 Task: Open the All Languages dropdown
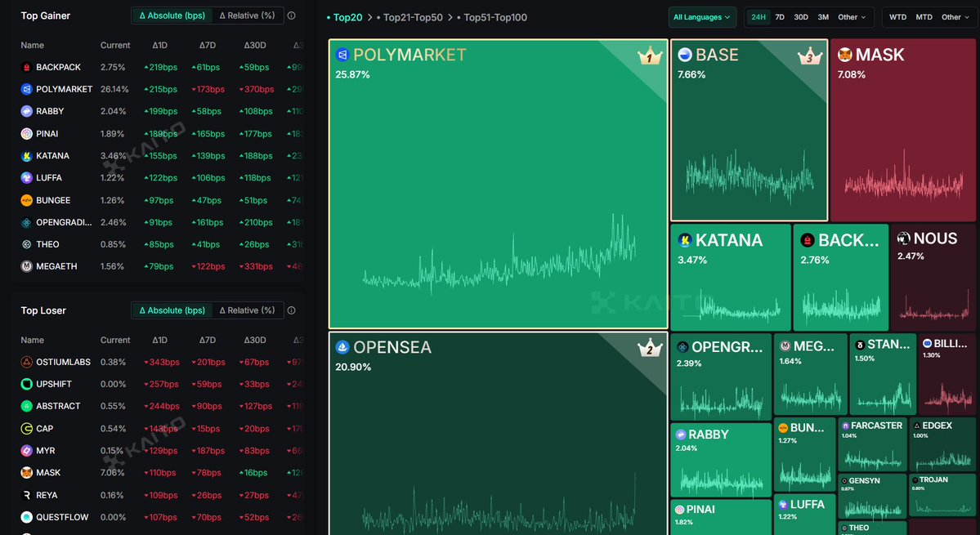click(702, 17)
